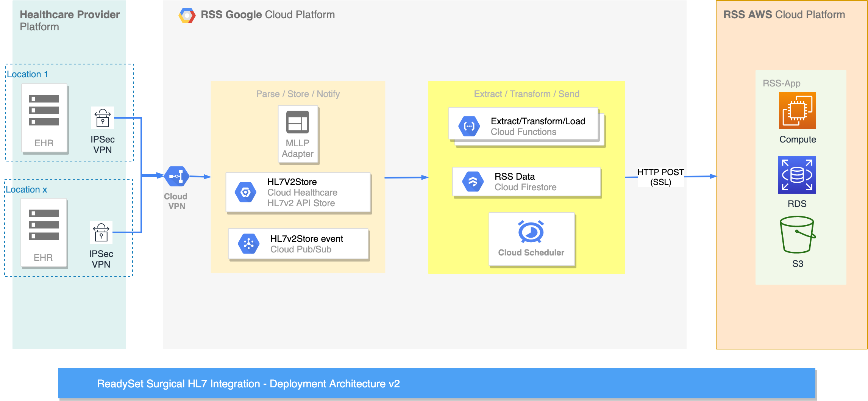Select the Cloud Scheduler alarm clock icon

coord(531,231)
